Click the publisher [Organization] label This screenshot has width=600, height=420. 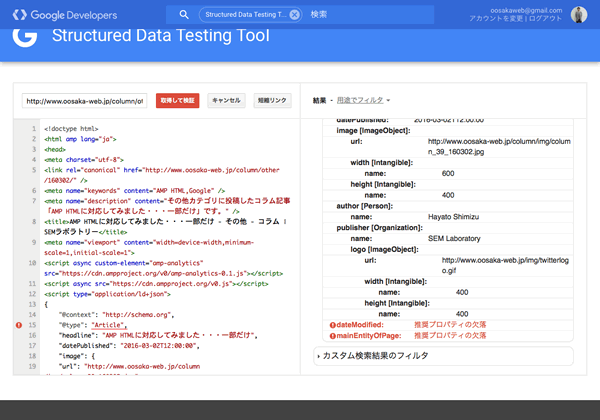tap(380, 228)
